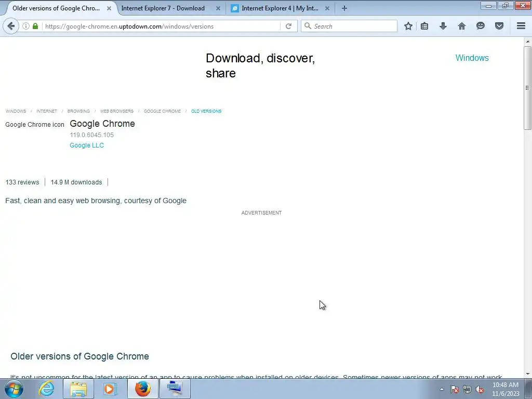532x399 pixels.
Task: Open the Google LLC developer link
Action: (87, 145)
